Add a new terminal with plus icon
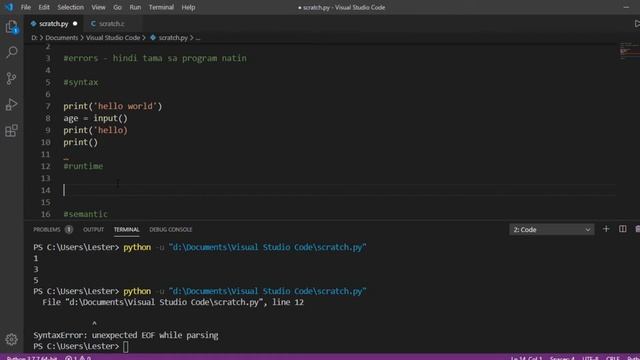Screen dimensions: 640x360 pyautogui.click(x=606, y=229)
